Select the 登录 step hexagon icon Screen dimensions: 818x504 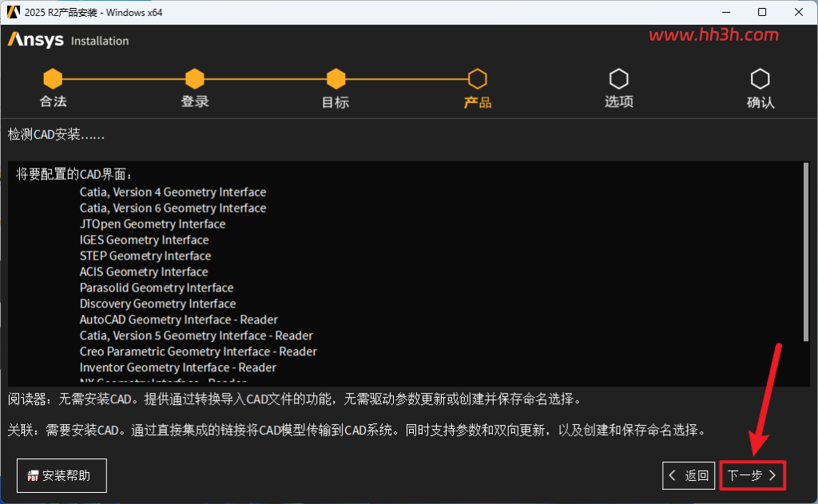click(195, 79)
